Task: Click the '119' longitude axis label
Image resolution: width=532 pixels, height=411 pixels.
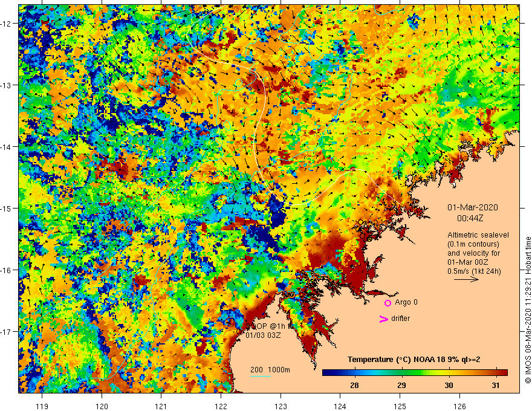Action: click(42, 406)
